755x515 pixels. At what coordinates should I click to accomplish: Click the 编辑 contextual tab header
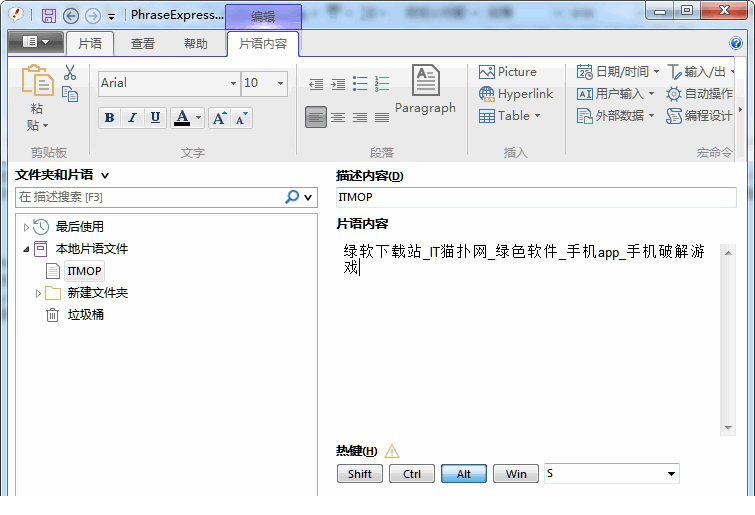[263, 16]
